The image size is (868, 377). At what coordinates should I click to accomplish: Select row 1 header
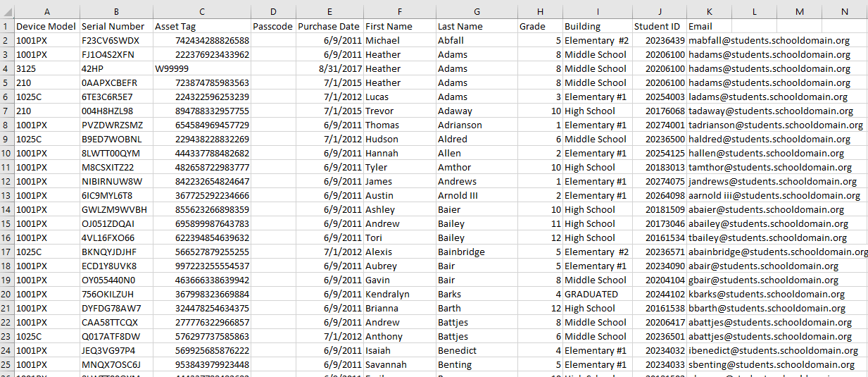tap(7, 26)
